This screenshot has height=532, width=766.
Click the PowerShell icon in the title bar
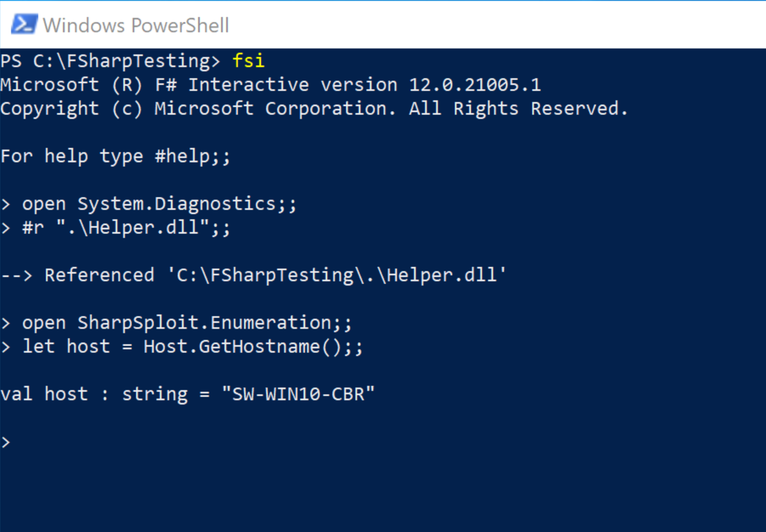[x=24, y=24]
